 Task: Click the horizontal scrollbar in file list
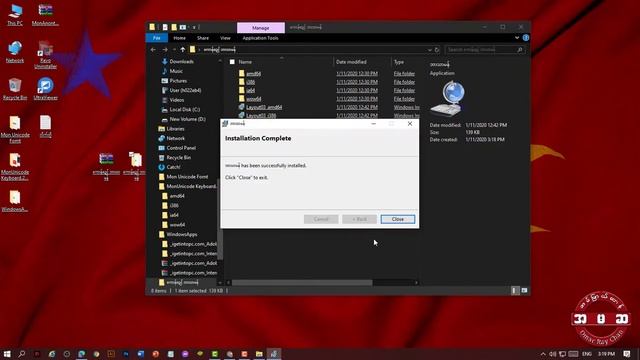pyautogui.click(x=302, y=282)
